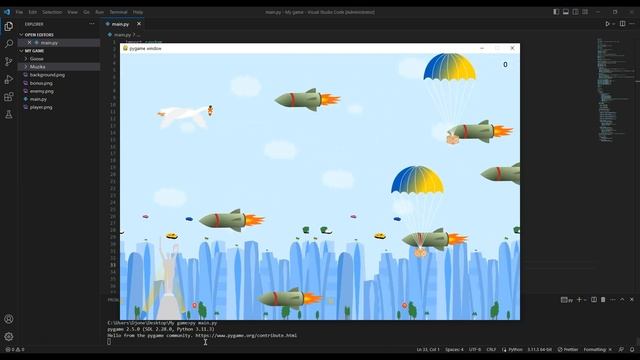Open the Run and Debug view
Image resolution: width=640 pixels, height=360 pixels.
point(9,79)
